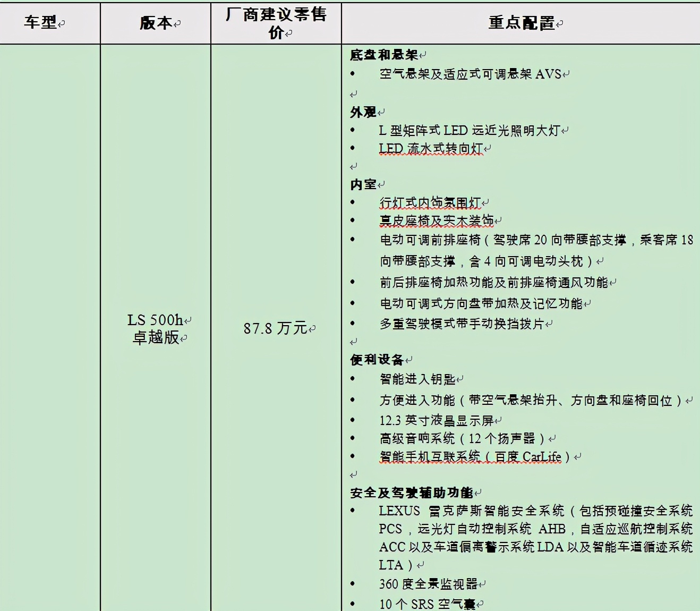Click the 车型 column header
The width and height of the screenshot is (700, 611).
tap(40, 22)
